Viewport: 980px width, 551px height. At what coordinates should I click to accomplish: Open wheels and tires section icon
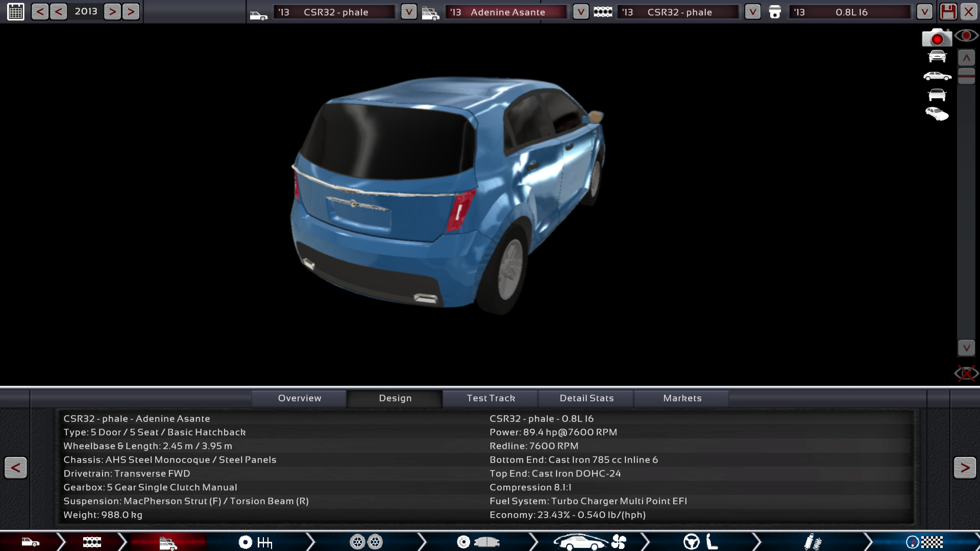pyautogui.click(x=366, y=542)
